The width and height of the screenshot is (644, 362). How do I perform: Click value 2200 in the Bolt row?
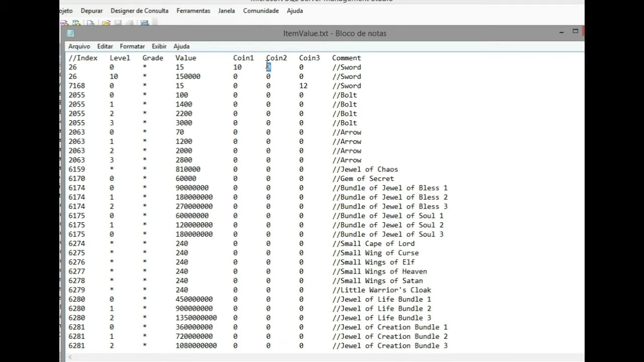point(184,114)
